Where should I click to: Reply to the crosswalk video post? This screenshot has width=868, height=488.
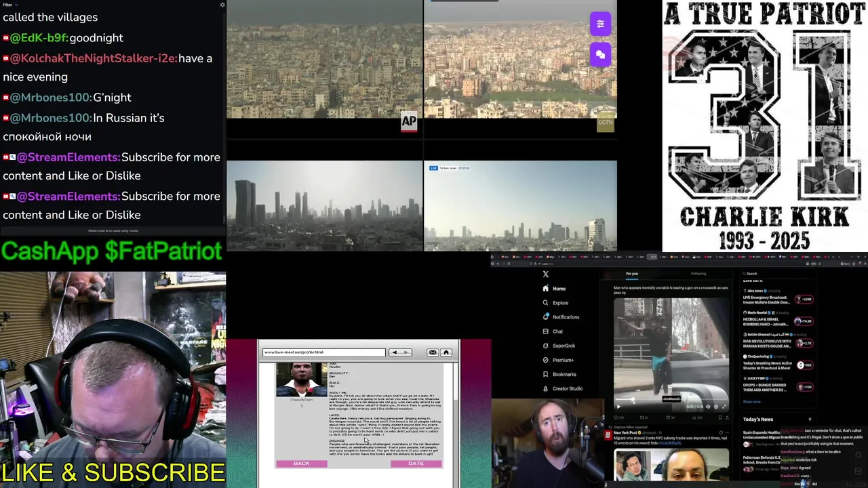click(618, 418)
